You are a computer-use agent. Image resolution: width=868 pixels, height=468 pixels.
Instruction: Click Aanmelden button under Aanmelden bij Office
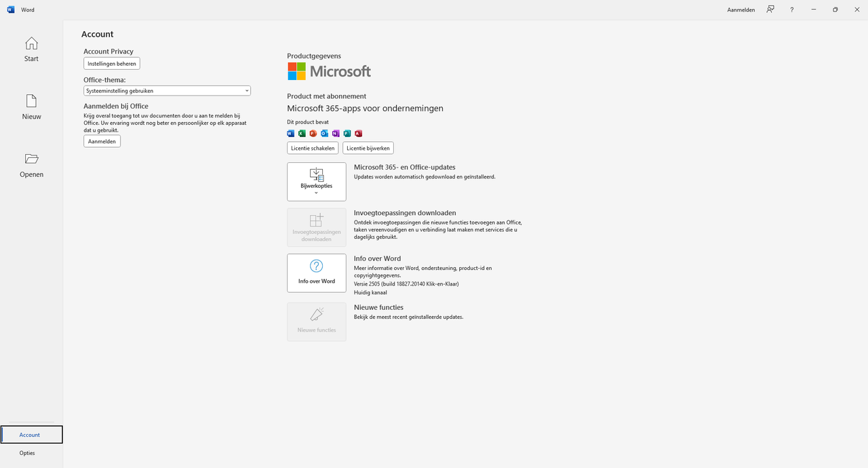tap(102, 141)
